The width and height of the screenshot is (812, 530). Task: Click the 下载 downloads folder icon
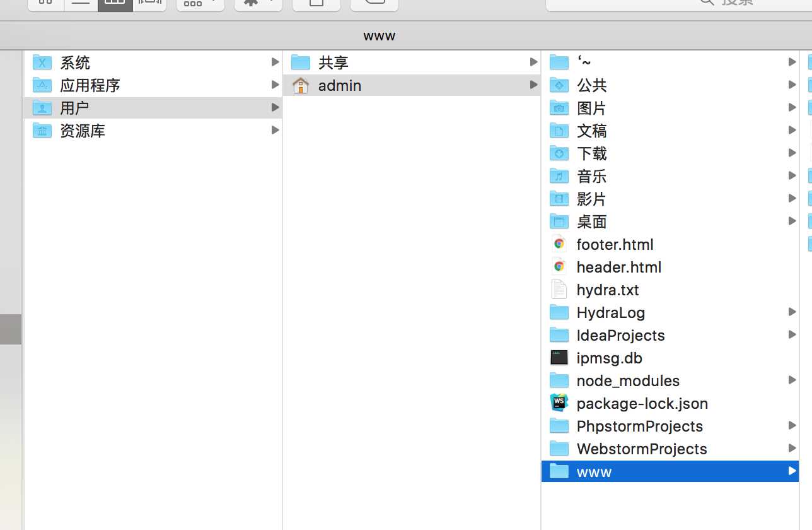559,153
